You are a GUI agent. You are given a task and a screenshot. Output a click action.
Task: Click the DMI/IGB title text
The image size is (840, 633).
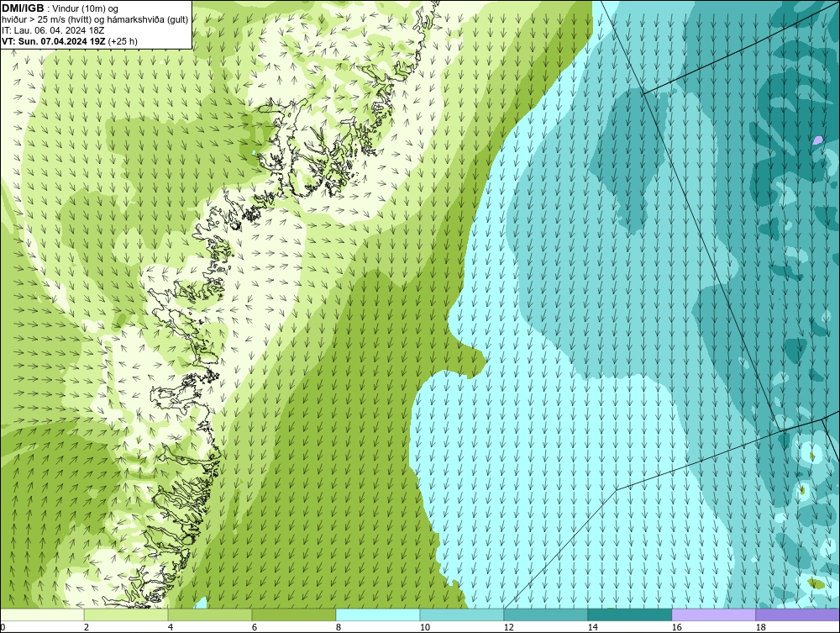pos(23,8)
